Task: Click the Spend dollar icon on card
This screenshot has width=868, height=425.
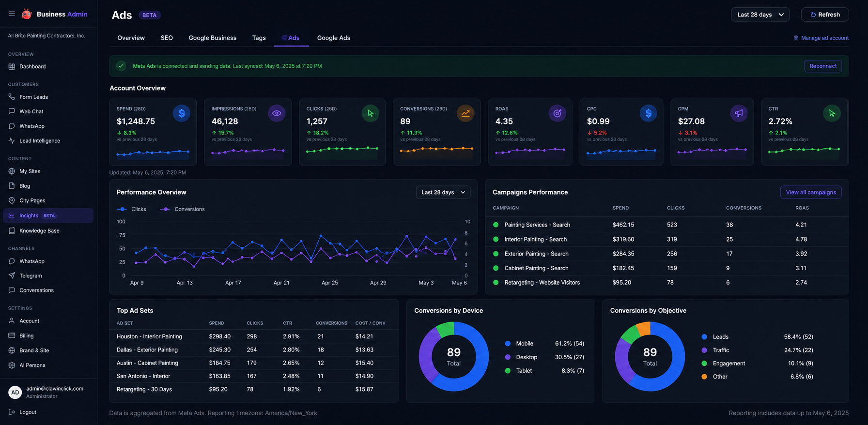Action: coord(182,113)
